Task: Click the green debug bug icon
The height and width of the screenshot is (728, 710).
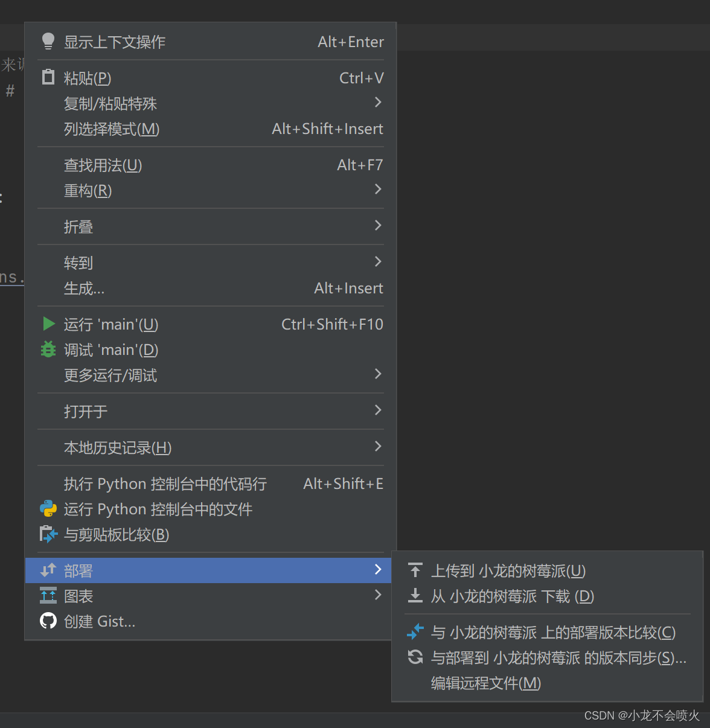Action: pyautogui.click(x=48, y=350)
